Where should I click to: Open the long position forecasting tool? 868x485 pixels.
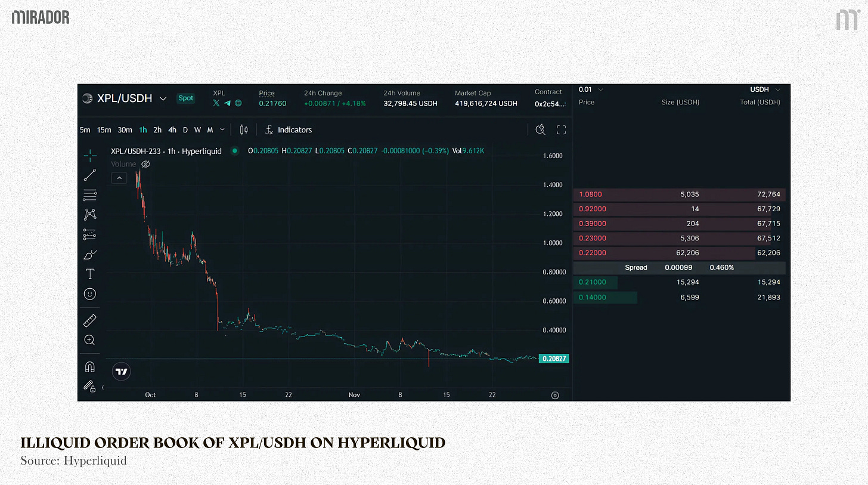pos(90,234)
